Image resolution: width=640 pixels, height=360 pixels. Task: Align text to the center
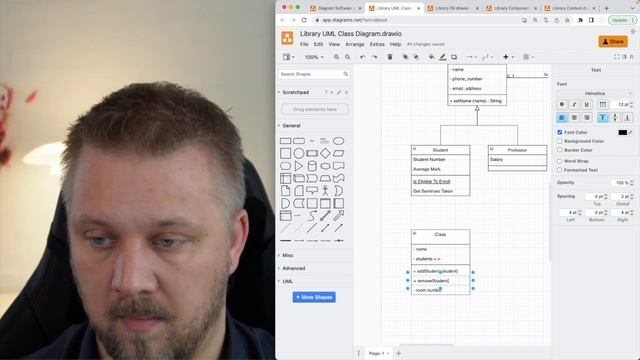[574, 118]
